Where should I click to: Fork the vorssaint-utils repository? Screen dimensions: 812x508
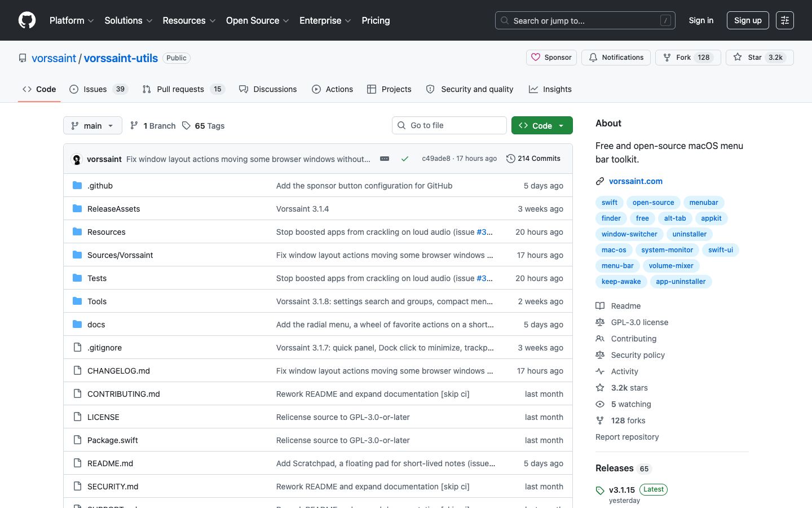(688, 58)
